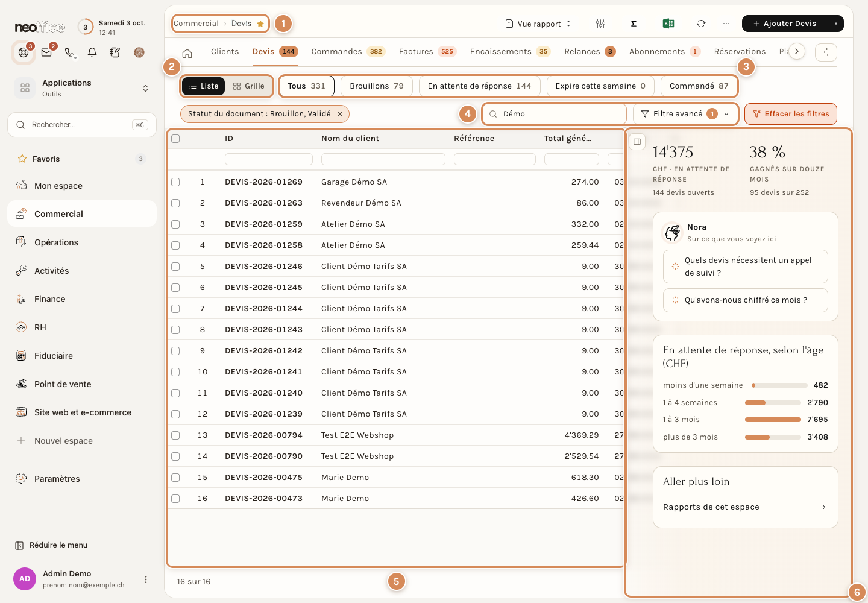
Task: Open Rapports de cet espace link
Action: pyautogui.click(x=745, y=507)
